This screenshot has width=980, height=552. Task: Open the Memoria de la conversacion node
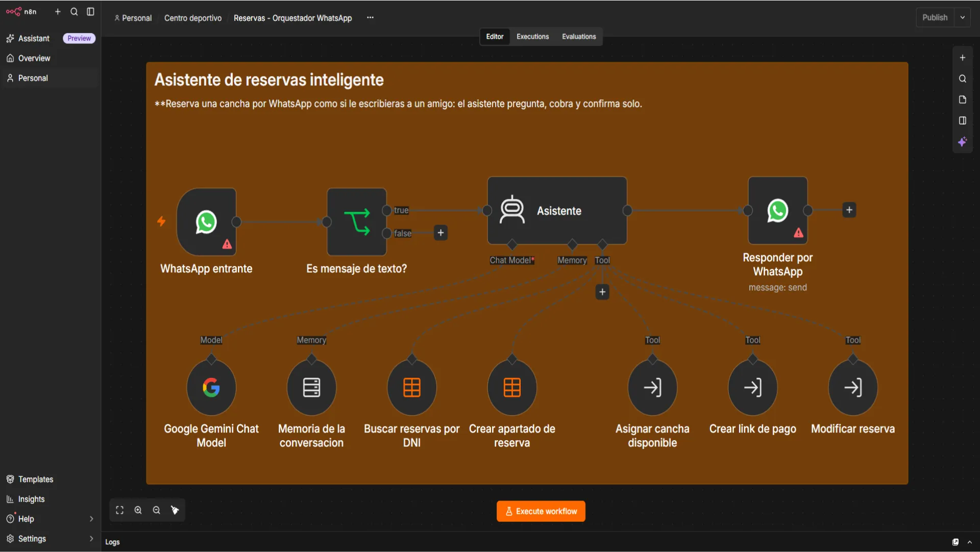[311, 388]
